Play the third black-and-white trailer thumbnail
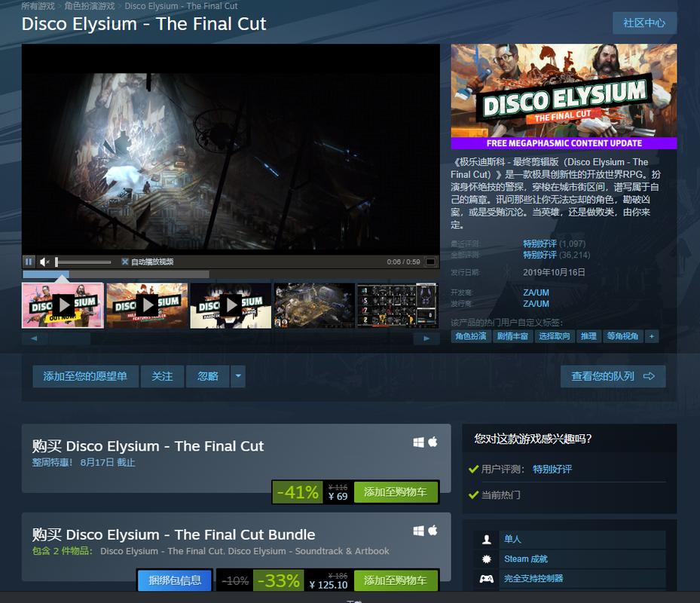Image resolution: width=700 pixels, height=603 pixels. (231, 305)
